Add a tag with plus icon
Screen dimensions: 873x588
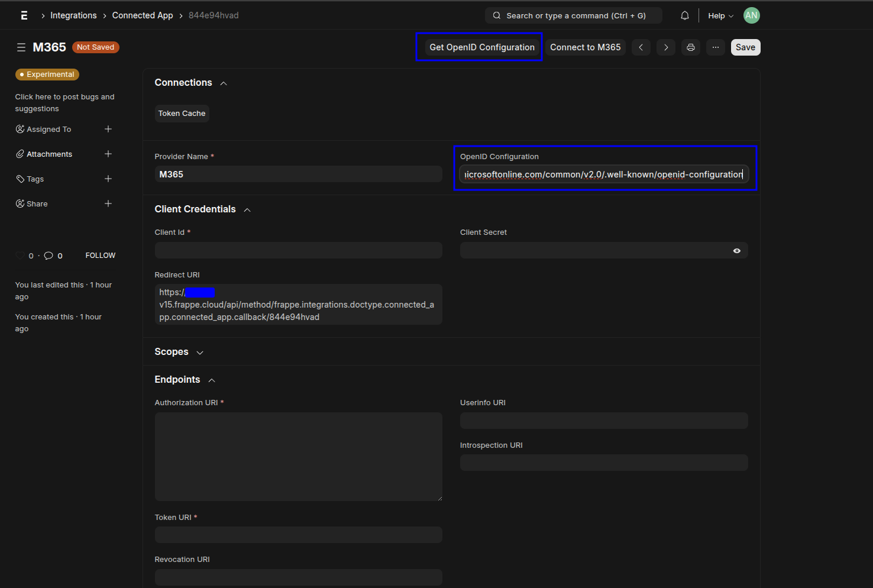tap(108, 179)
